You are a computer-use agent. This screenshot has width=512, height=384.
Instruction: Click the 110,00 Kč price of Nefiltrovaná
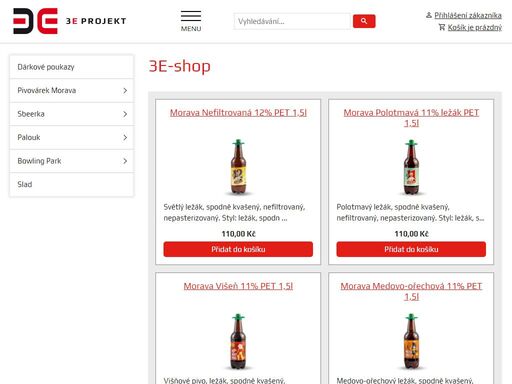click(238, 234)
